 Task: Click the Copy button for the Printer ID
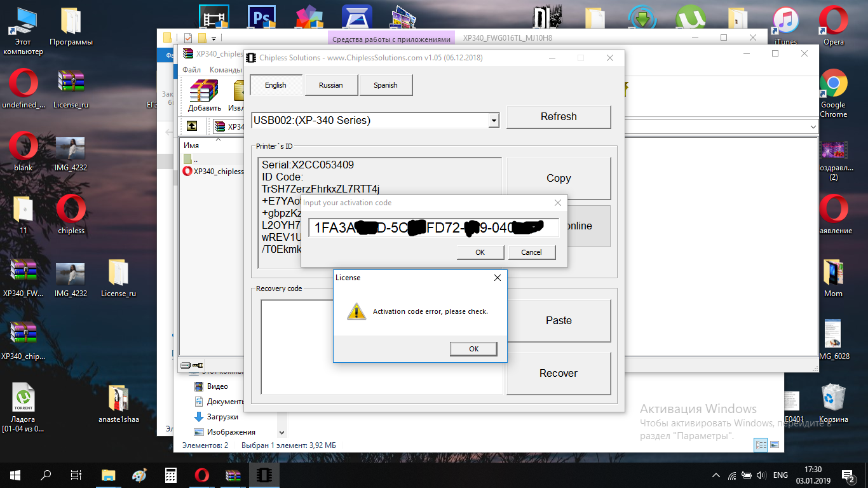click(x=559, y=179)
